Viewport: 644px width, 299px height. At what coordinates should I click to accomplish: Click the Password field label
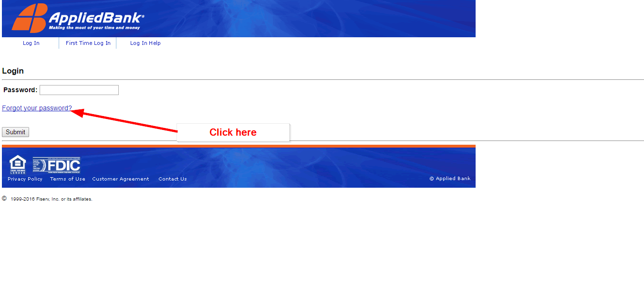point(21,90)
